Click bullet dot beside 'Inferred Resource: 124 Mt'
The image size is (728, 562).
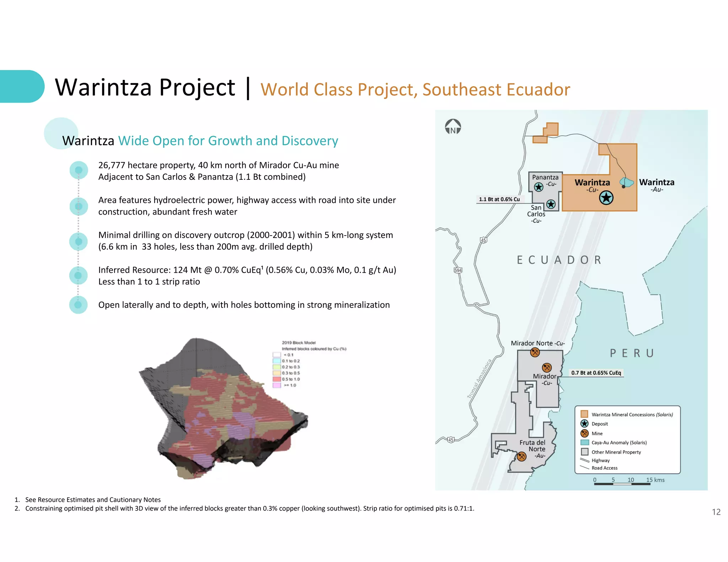click(79, 275)
